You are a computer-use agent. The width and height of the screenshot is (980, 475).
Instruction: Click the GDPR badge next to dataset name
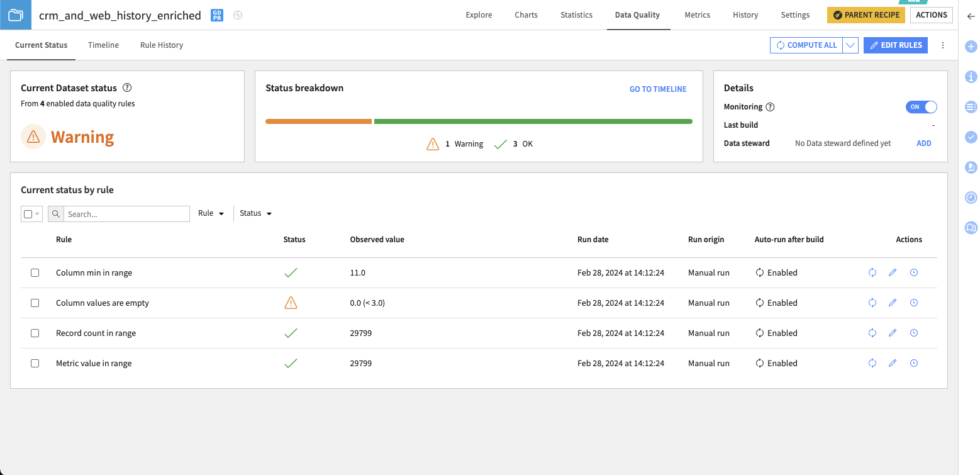pos(216,15)
